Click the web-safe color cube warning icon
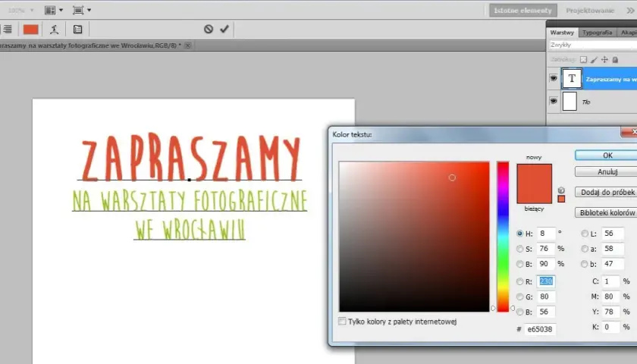 tap(561, 190)
